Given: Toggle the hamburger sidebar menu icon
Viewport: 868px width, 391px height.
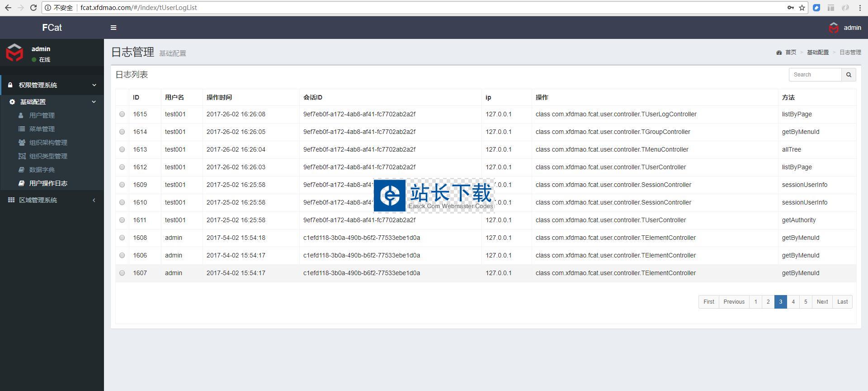Looking at the screenshot, I should (113, 28).
